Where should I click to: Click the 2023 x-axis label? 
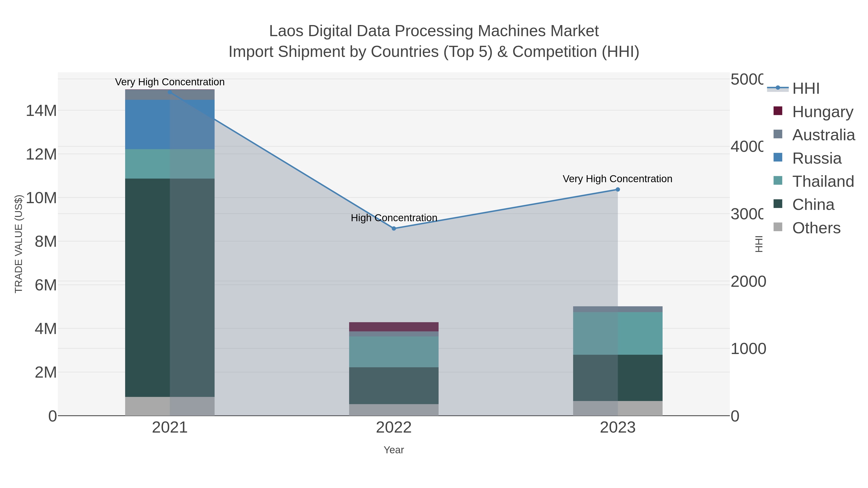click(618, 427)
